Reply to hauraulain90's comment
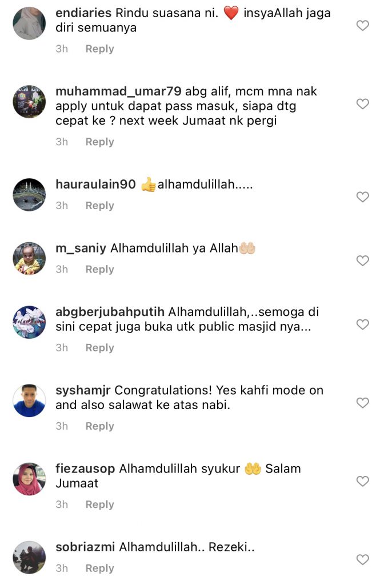The height and width of the screenshot is (585, 392). (x=99, y=206)
